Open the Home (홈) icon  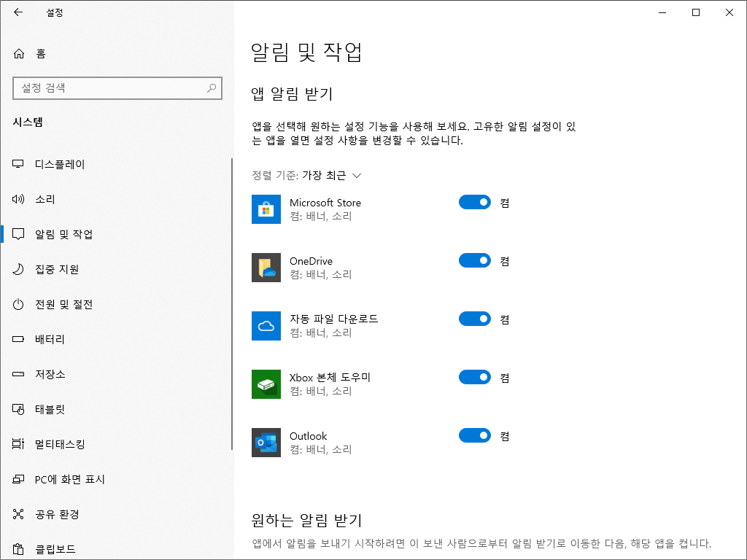18,53
